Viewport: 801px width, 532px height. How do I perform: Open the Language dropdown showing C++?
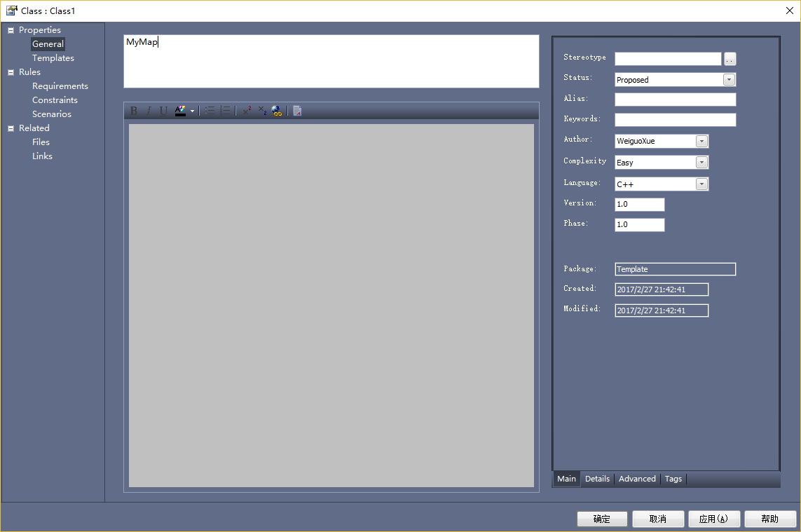click(701, 184)
